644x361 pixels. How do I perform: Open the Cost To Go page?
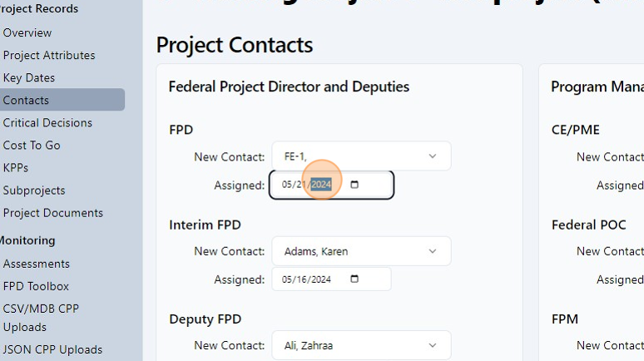[32, 146]
